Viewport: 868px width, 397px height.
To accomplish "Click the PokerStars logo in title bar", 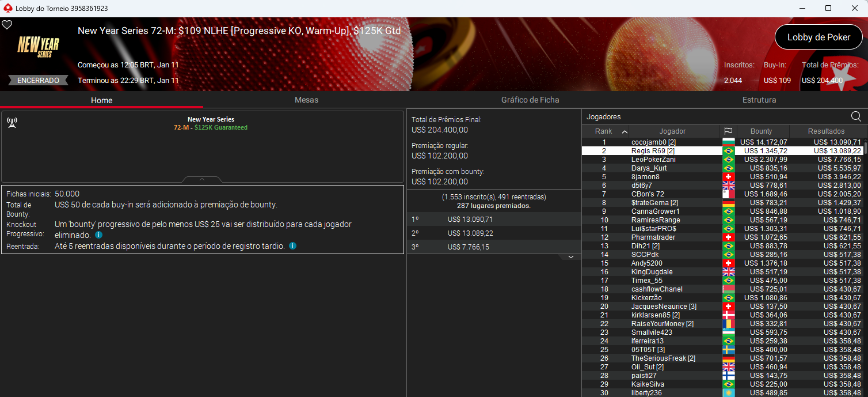I will (x=7, y=8).
